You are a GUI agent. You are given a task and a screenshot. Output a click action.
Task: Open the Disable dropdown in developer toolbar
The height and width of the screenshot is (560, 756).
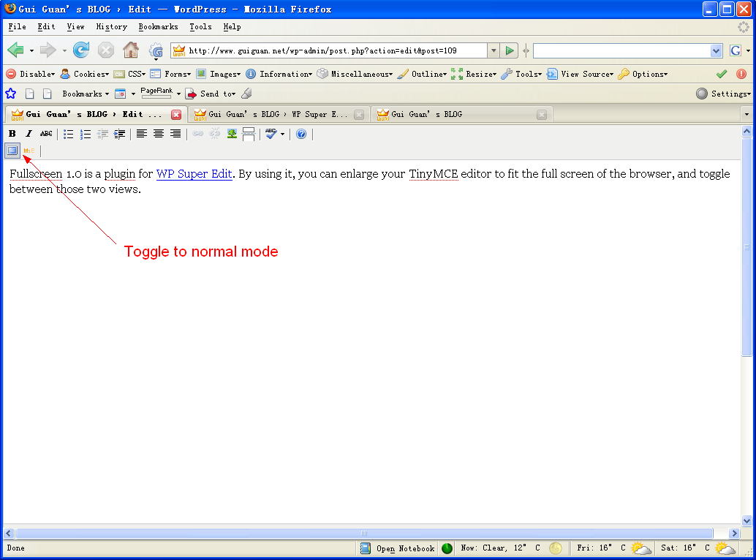(x=31, y=75)
